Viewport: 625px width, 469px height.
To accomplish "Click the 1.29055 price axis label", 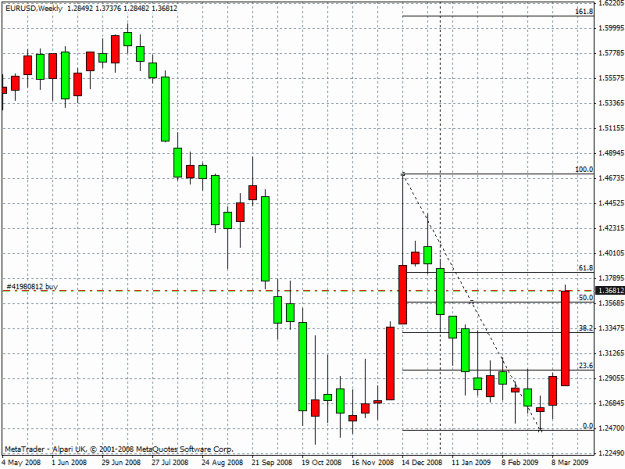I will coord(611,378).
